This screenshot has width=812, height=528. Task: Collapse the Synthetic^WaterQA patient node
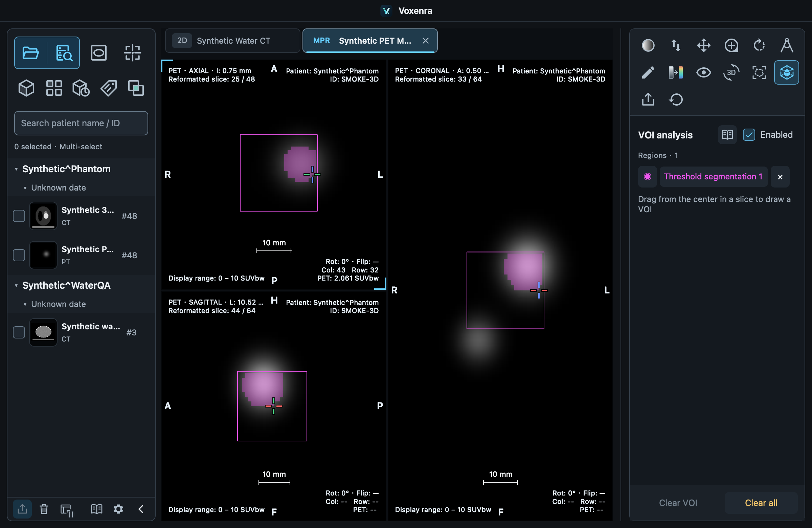click(16, 285)
